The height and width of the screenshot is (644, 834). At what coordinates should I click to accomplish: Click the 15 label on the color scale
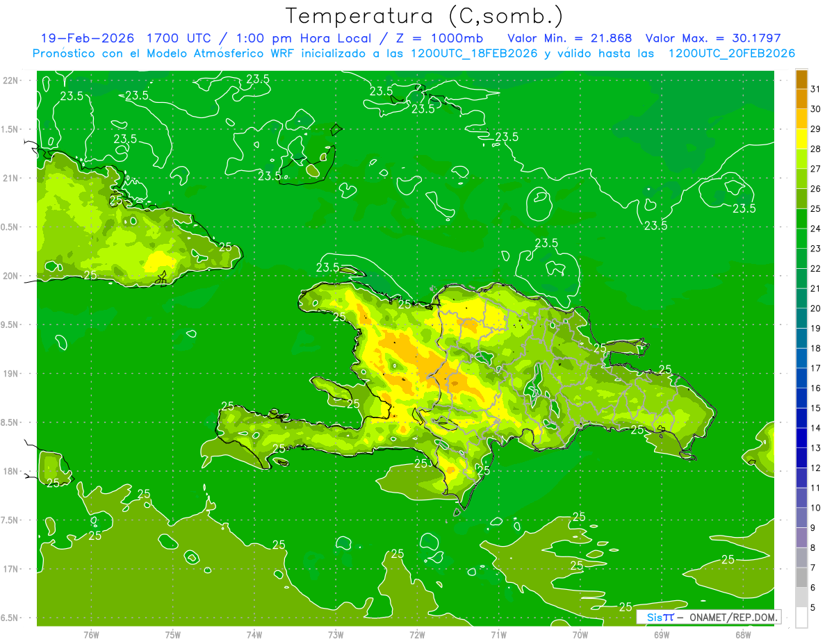pos(816,408)
